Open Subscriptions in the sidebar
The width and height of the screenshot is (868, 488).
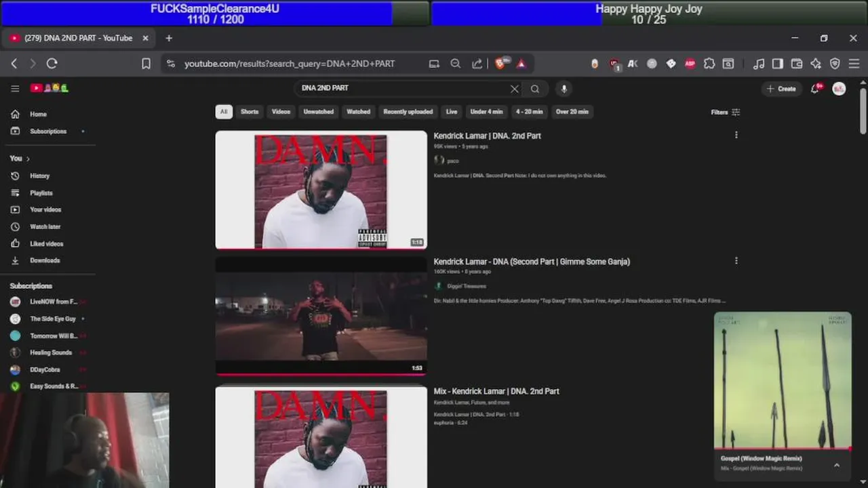click(x=47, y=131)
